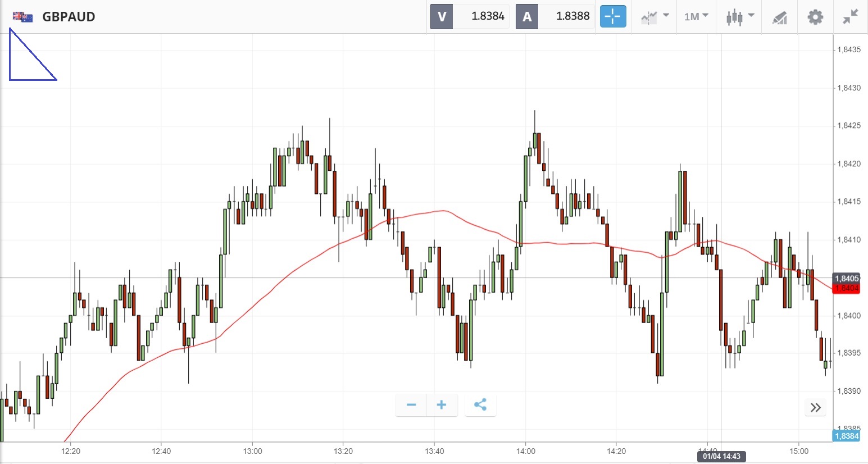This screenshot has height=464, width=868.
Task: Click the A buy price 1.8388 button
Action: [x=555, y=17]
